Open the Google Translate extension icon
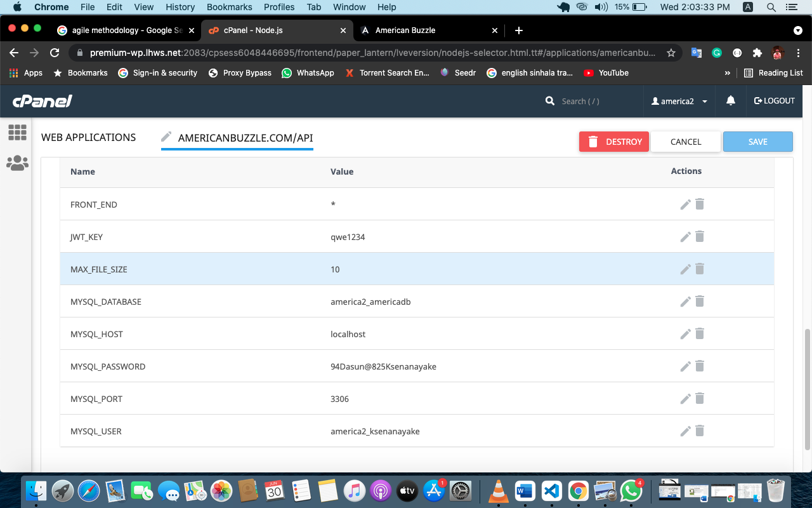The height and width of the screenshot is (508, 812). tap(697, 53)
